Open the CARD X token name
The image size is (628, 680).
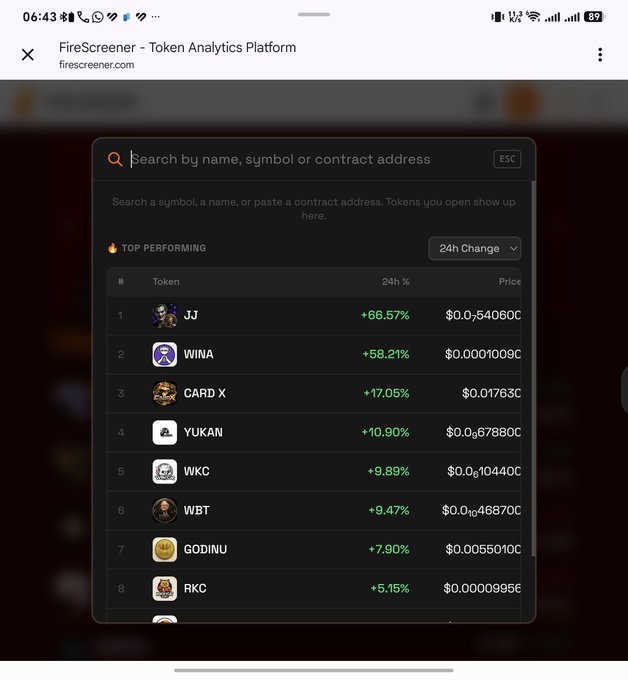[205, 393]
